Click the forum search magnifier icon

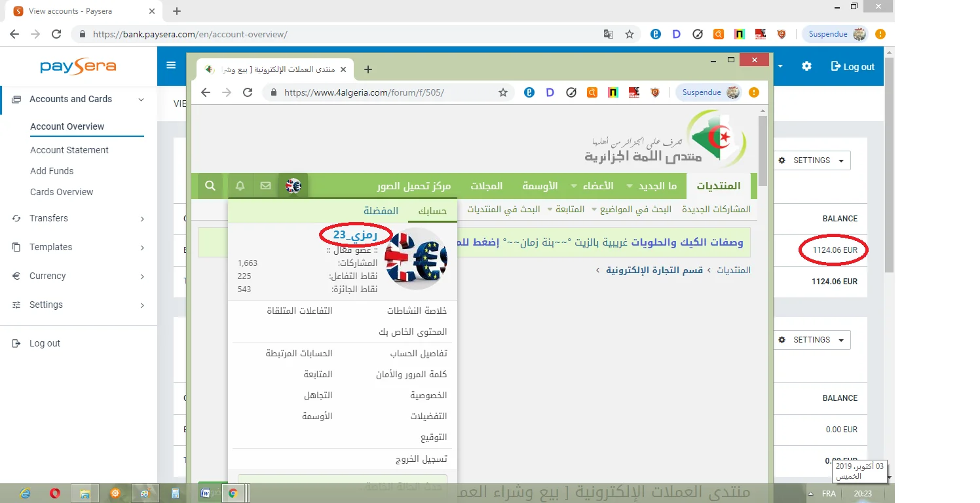pyautogui.click(x=210, y=186)
